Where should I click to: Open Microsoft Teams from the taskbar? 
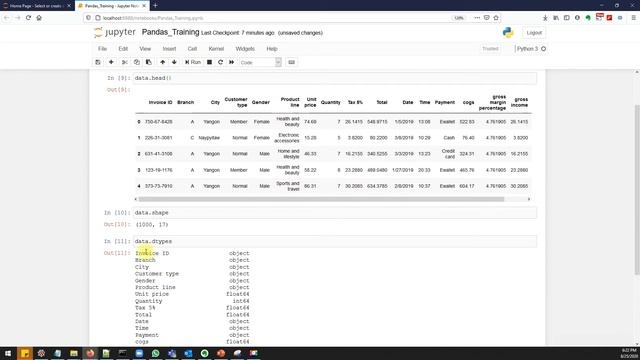(172, 353)
